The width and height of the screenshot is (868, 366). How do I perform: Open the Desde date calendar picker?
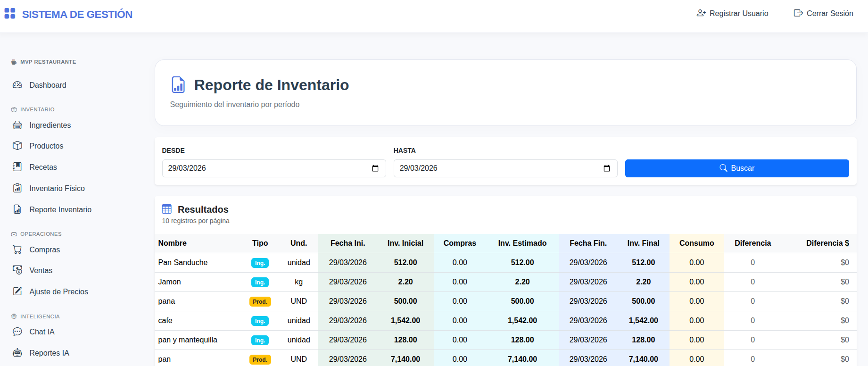tap(375, 168)
